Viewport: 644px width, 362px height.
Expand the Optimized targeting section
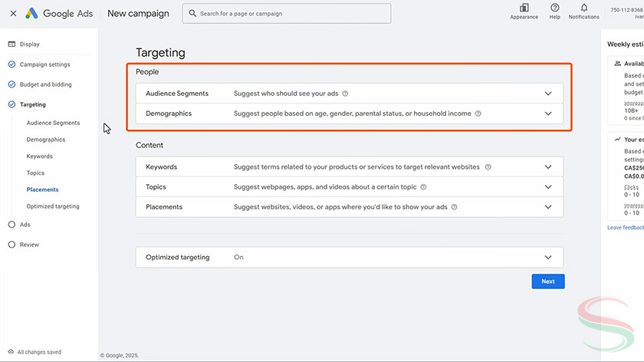[547, 258]
